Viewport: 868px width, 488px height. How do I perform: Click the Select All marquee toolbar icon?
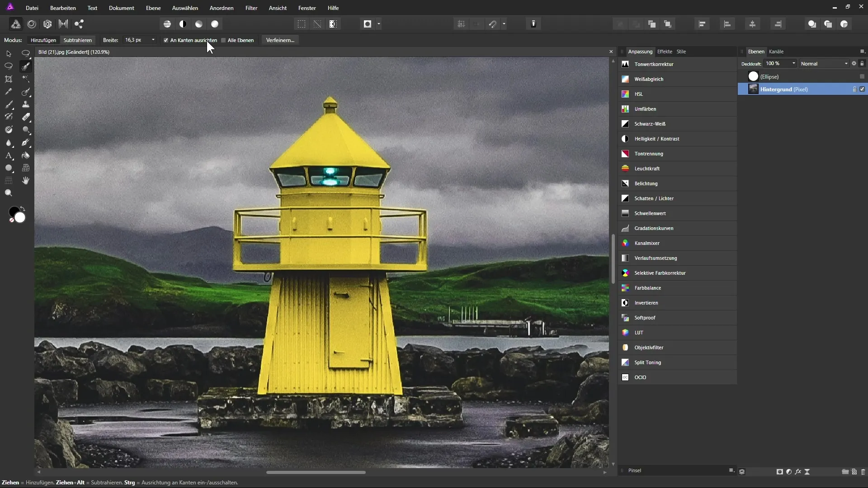point(302,24)
